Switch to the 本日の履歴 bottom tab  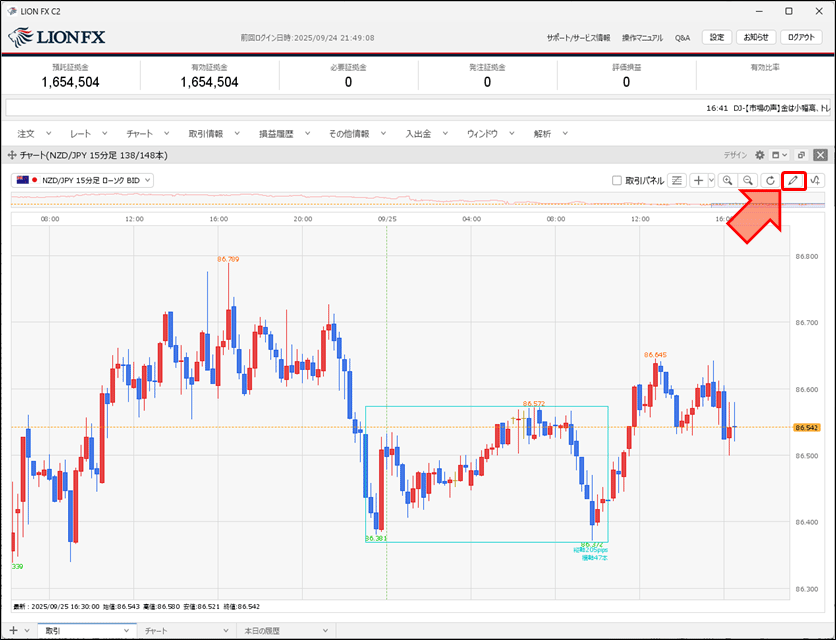pyautogui.click(x=264, y=631)
